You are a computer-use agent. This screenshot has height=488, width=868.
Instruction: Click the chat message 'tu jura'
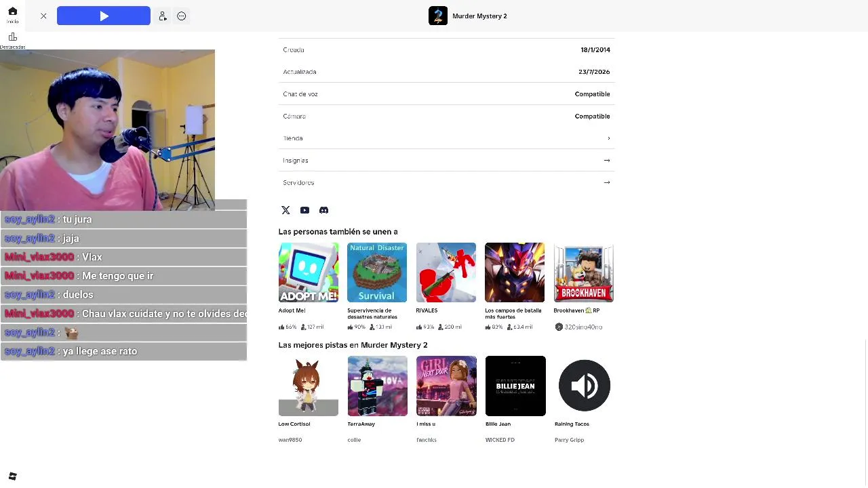(x=77, y=220)
